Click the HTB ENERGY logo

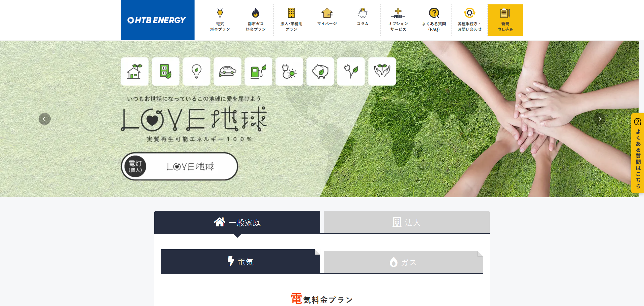point(157,20)
